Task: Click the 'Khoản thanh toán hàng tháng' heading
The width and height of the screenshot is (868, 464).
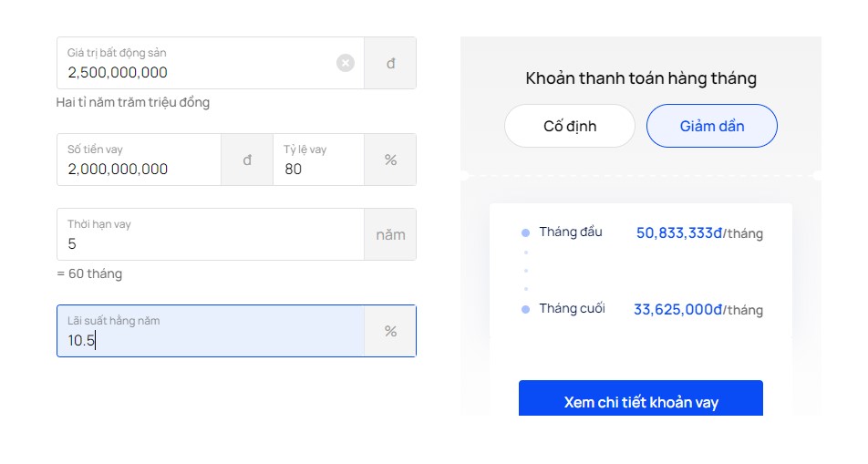Action: pos(641,78)
